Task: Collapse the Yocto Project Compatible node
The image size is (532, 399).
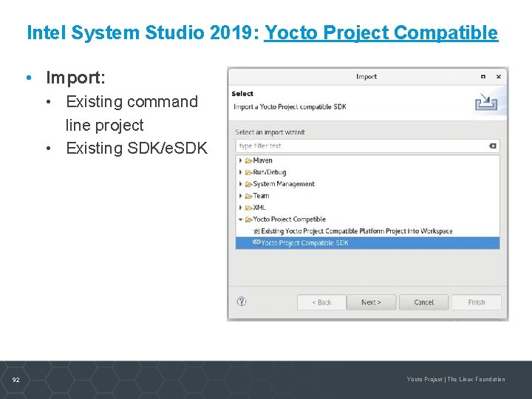Action: click(241, 219)
